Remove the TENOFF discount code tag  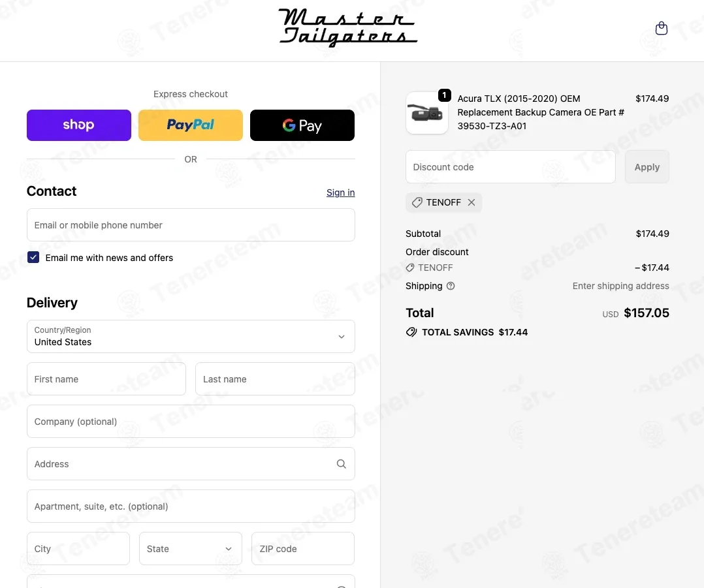coord(471,202)
